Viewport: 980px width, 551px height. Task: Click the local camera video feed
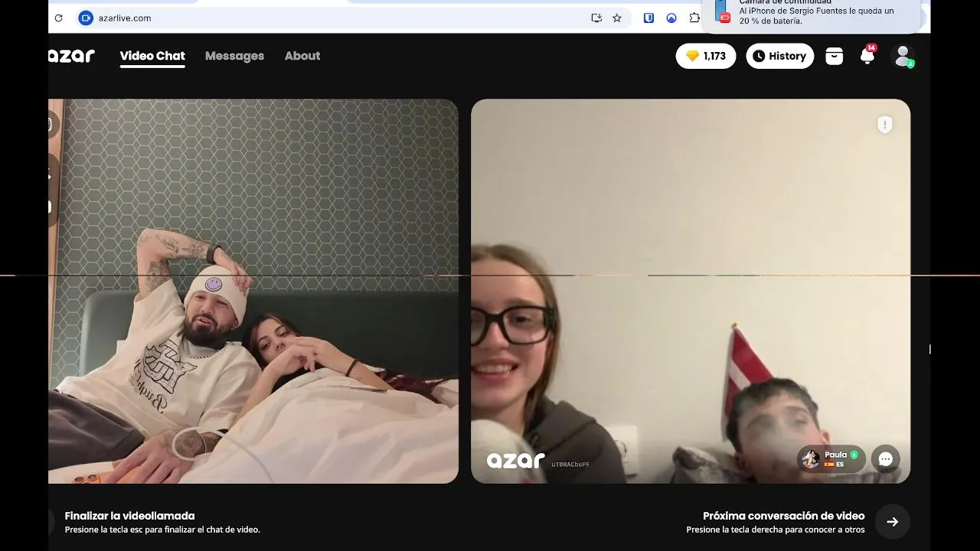tap(253, 291)
